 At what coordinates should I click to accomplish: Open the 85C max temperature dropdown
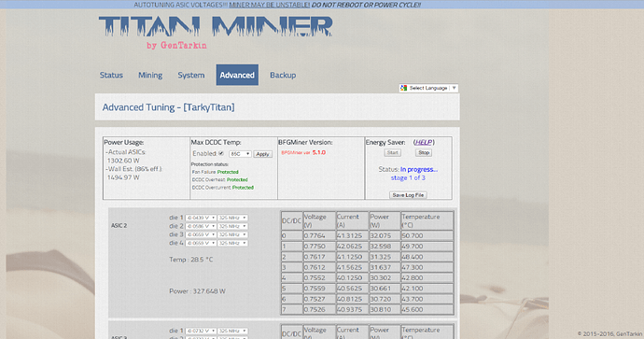(240, 154)
